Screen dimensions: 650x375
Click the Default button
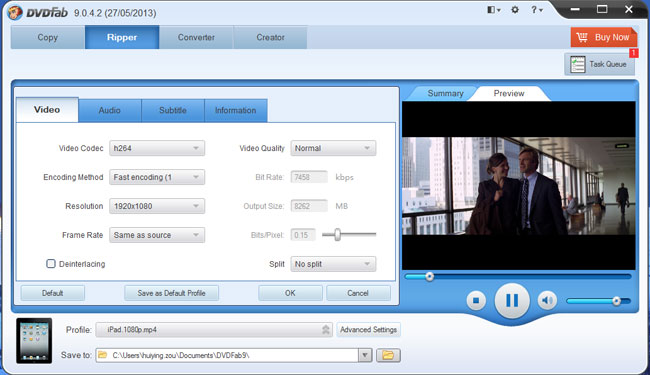tap(53, 293)
